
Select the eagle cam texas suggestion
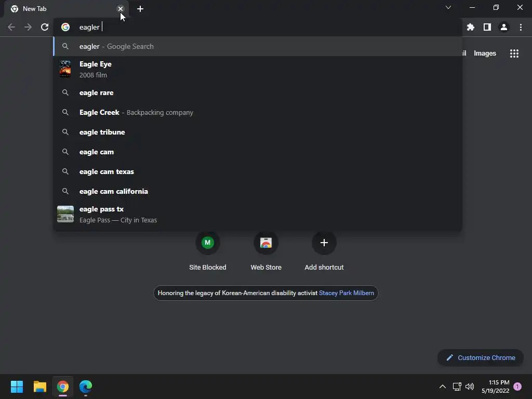pyautogui.click(x=258, y=171)
